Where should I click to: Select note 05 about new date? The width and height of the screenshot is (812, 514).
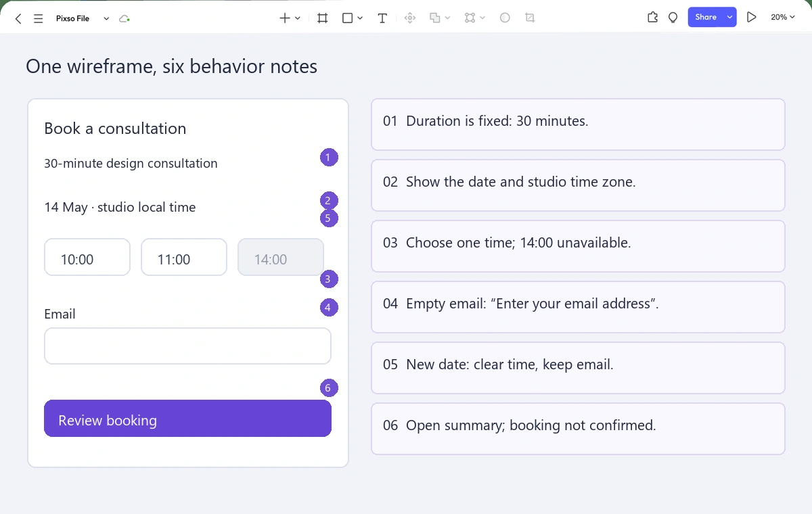(578, 368)
